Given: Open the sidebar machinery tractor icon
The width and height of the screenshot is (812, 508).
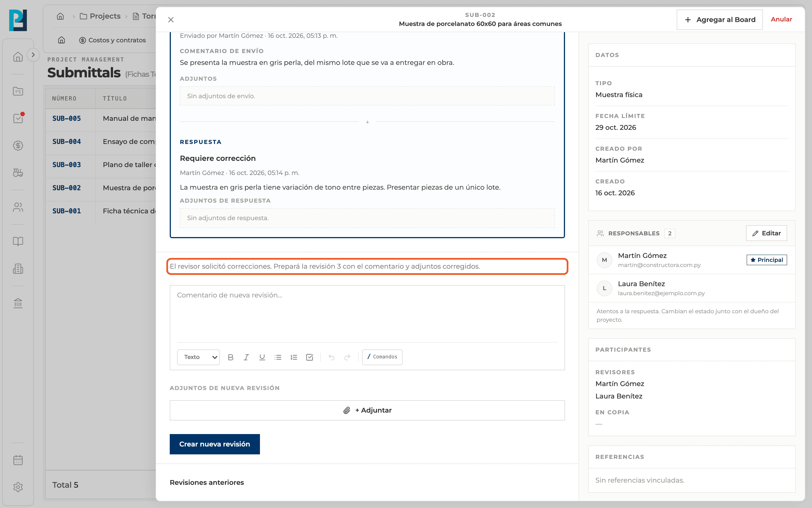Looking at the screenshot, I should point(18,173).
